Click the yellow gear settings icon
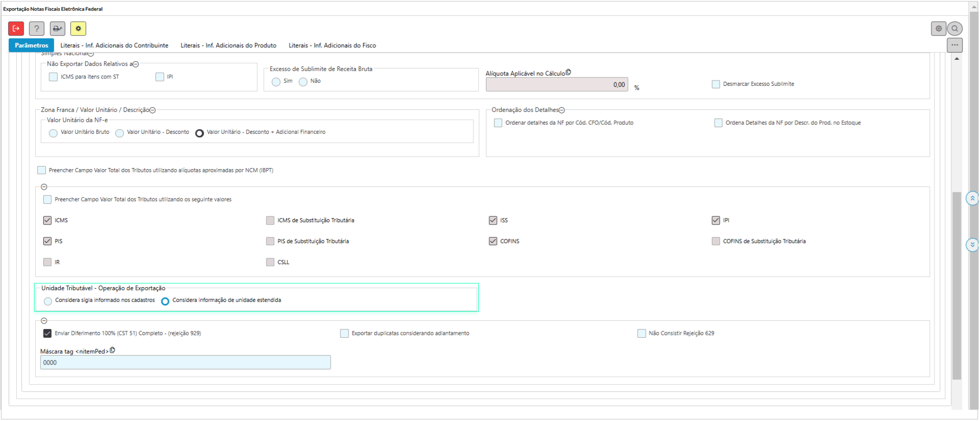The image size is (980, 421). (78, 28)
